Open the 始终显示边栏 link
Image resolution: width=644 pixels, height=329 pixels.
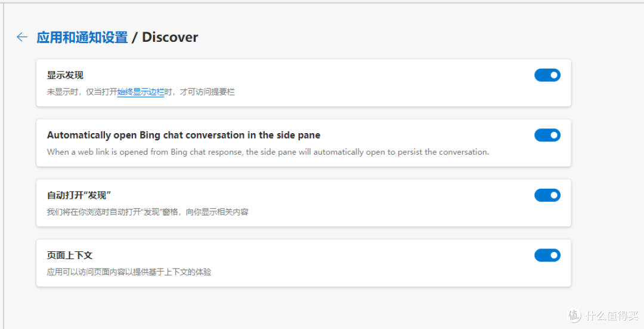[141, 92]
